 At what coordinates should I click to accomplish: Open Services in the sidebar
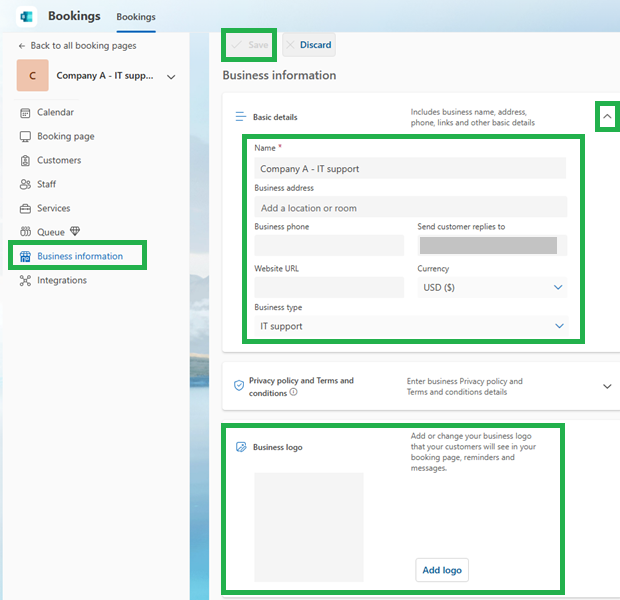pos(53,208)
